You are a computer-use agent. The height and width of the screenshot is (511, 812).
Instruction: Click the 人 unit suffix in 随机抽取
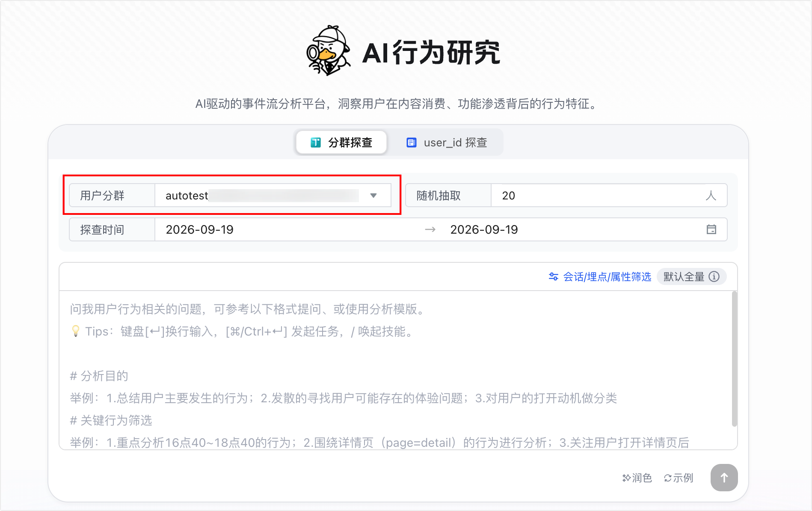click(711, 196)
